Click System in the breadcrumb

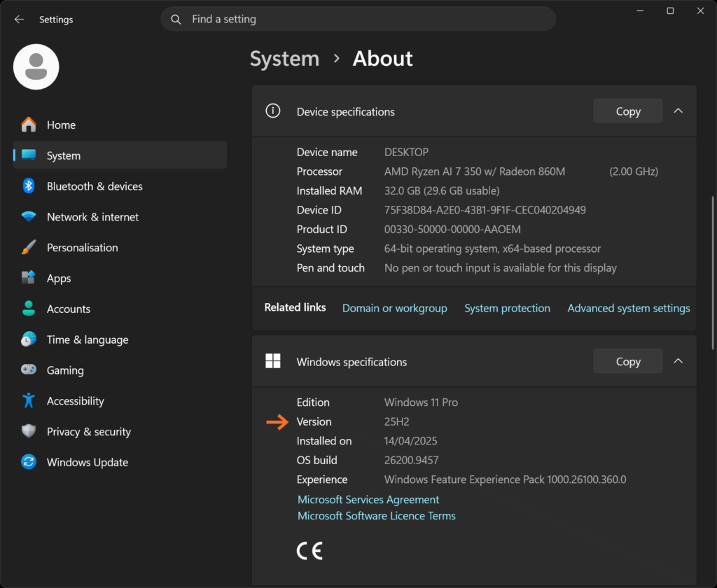pos(284,59)
